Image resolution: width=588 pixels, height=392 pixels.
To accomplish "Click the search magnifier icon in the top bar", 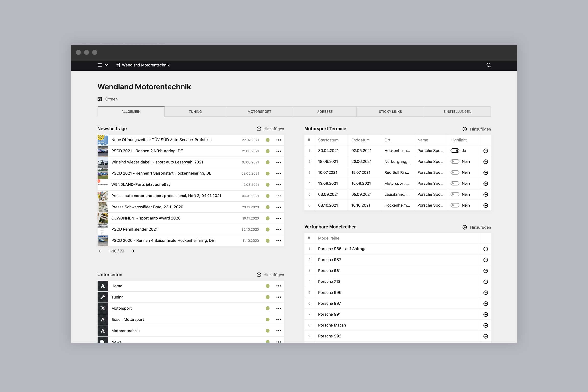I will (489, 65).
